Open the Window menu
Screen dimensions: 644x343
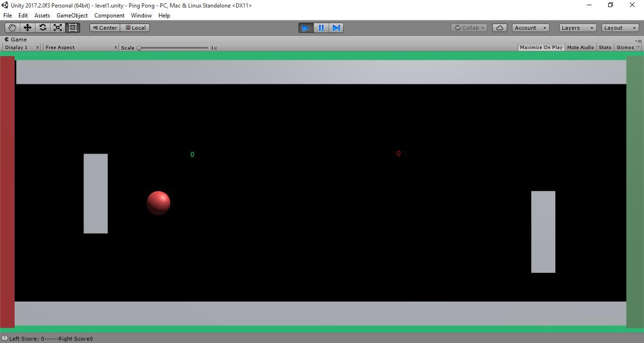pyautogui.click(x=141, y=16)
